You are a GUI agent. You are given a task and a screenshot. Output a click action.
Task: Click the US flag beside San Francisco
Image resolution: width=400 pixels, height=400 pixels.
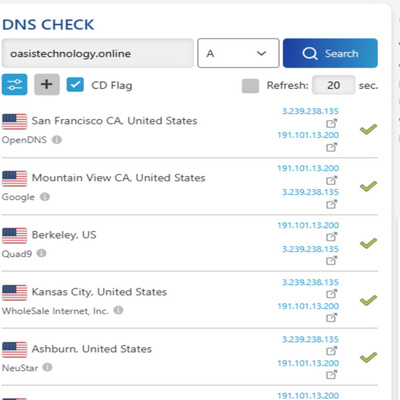coord(14,121)
